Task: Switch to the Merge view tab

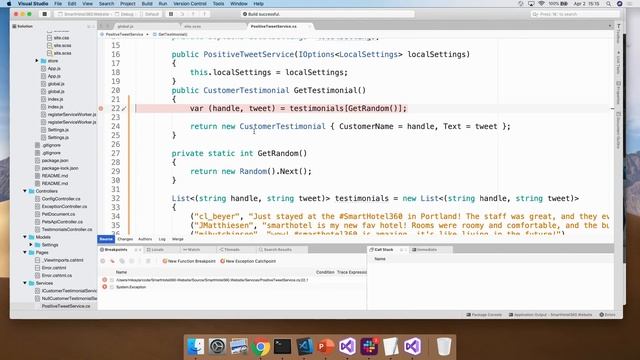Action: tap(178, 239)
